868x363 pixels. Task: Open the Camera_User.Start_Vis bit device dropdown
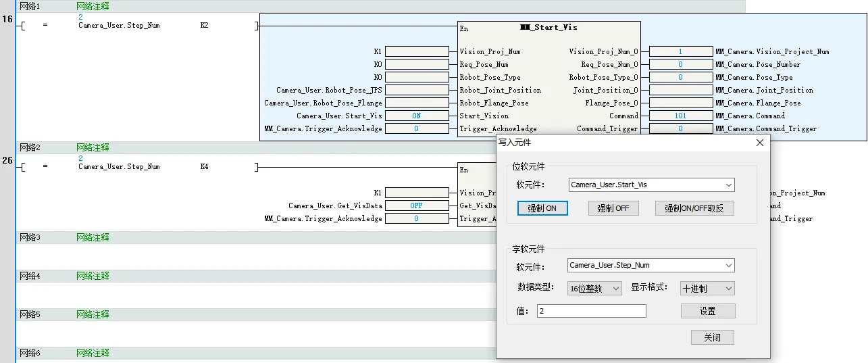tap(728, 185)
